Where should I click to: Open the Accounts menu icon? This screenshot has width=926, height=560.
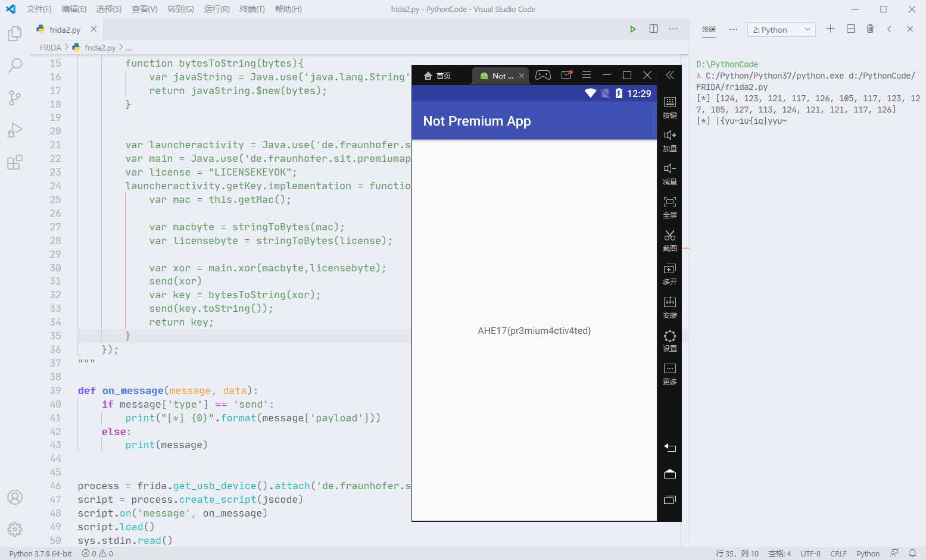pyautogui.click(x=15, y=498)
